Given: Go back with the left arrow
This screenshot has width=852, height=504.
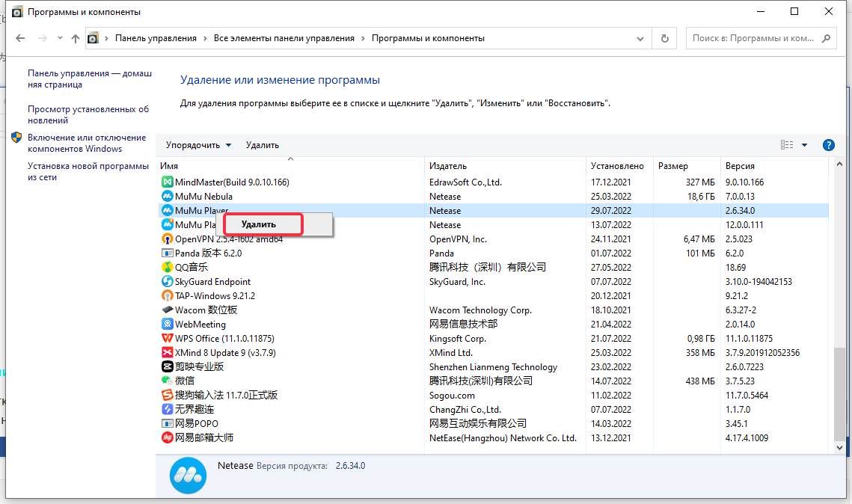Looking at the screenshot, I should click(x=20, y=39).
